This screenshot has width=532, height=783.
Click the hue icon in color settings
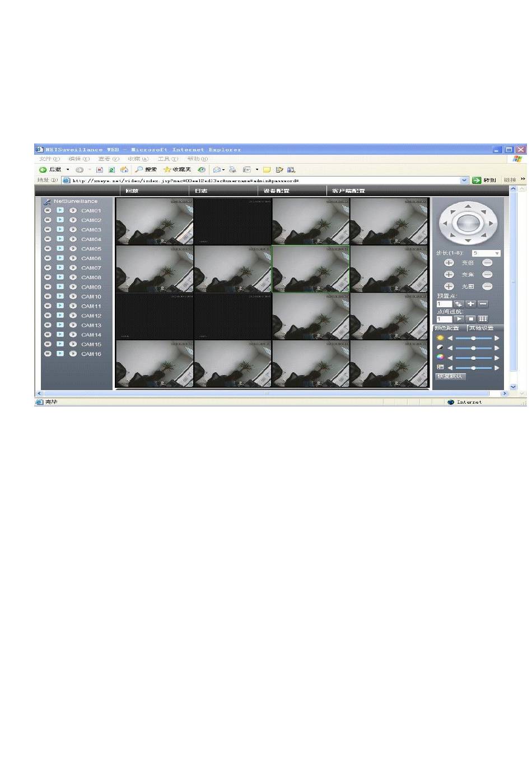(440, 367)
